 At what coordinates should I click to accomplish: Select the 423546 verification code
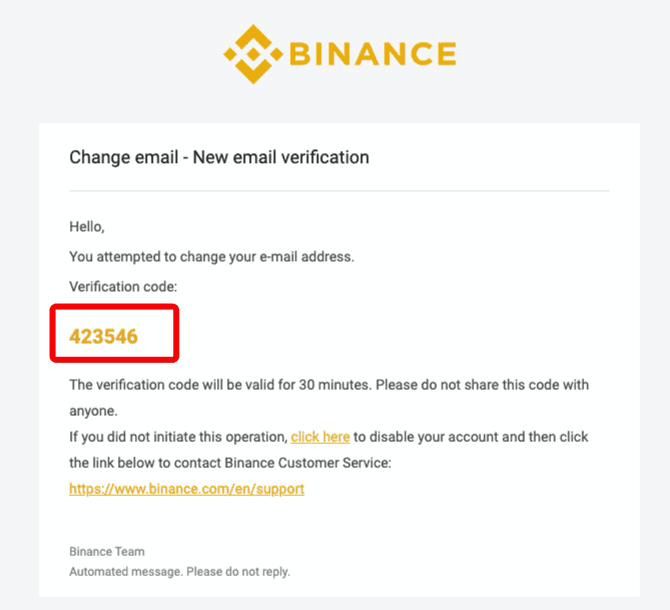103,337
